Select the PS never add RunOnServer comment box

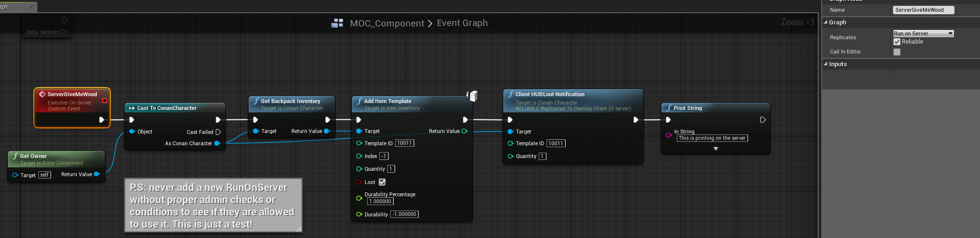click(213, 205)
